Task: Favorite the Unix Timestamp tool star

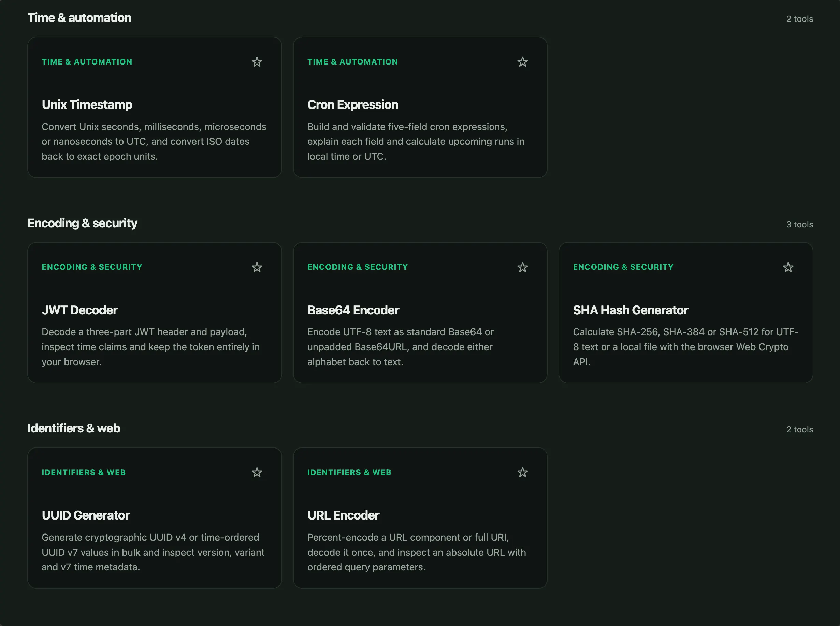Action: tap(257, 62)
